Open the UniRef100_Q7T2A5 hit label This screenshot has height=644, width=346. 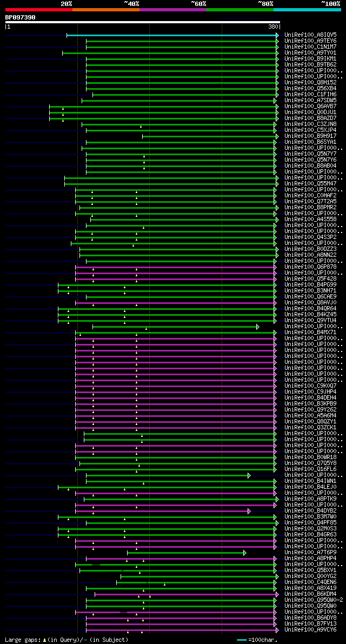coord(310,202)
